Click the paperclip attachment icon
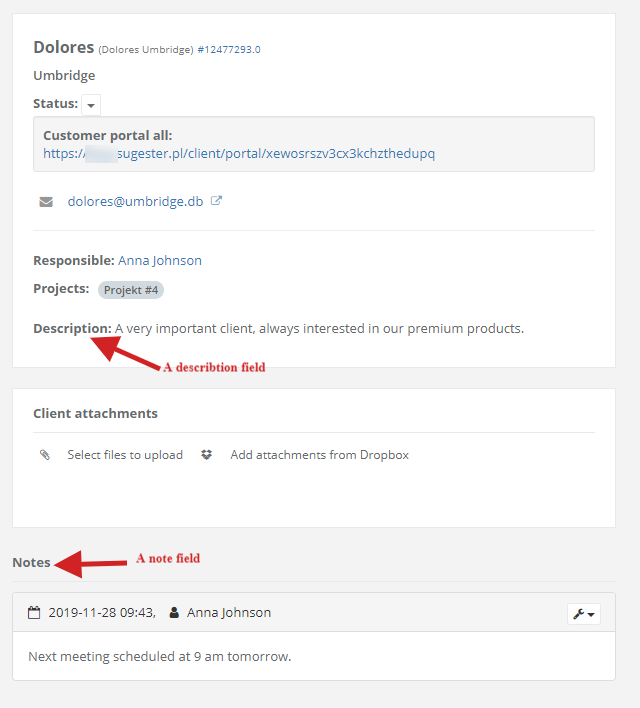640x708 pixels. 45,455
